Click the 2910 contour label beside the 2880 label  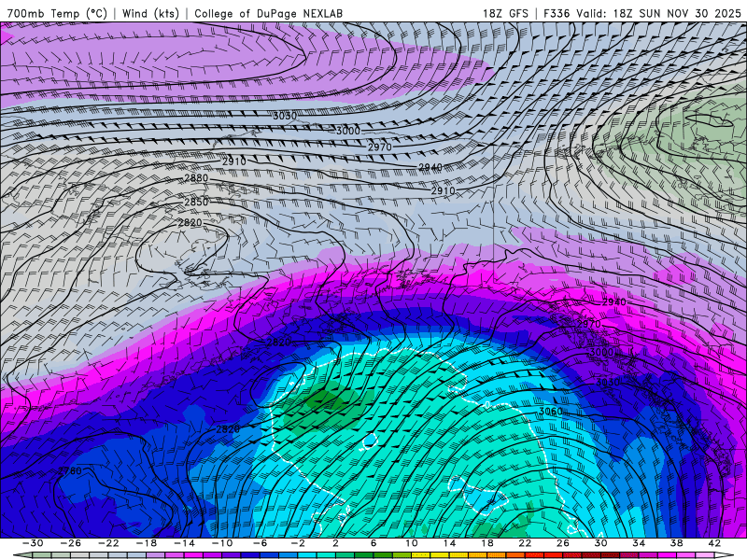click(x=234, y=161)
